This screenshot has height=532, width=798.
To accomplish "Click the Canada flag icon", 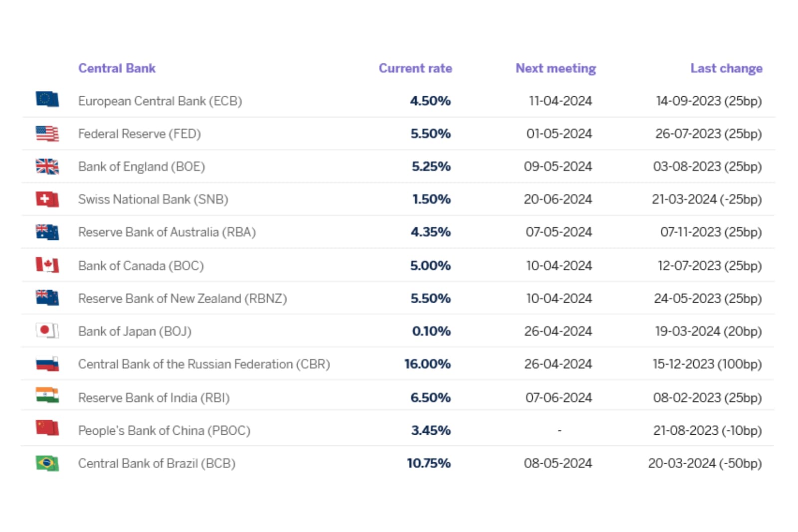I will pos(47,265).
